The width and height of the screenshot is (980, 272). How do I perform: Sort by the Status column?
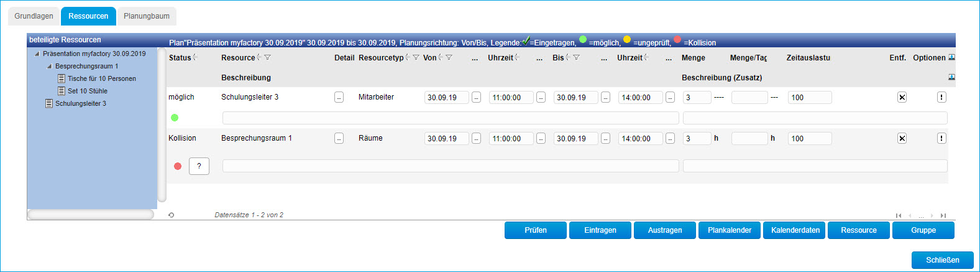(195, 57)
